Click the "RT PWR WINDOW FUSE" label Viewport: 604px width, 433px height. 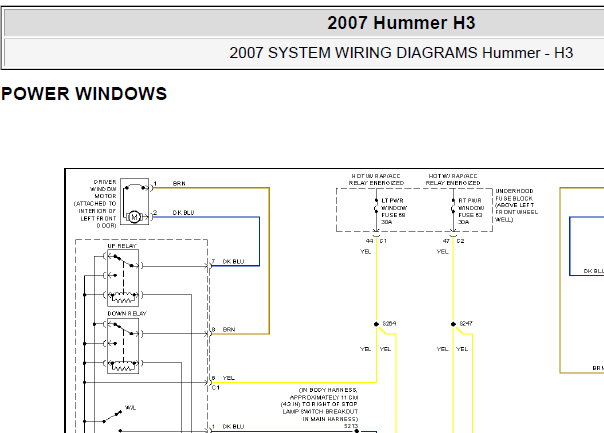[471, 211]
